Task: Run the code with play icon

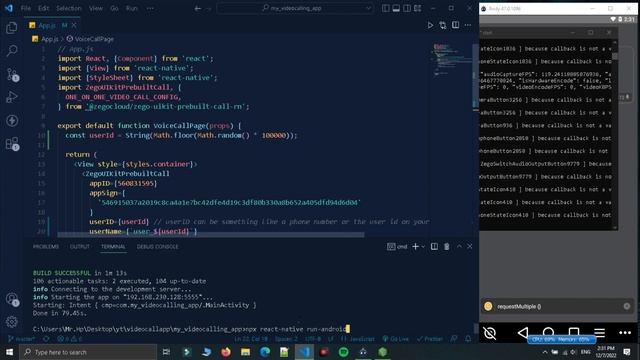Action: [430, 25]
